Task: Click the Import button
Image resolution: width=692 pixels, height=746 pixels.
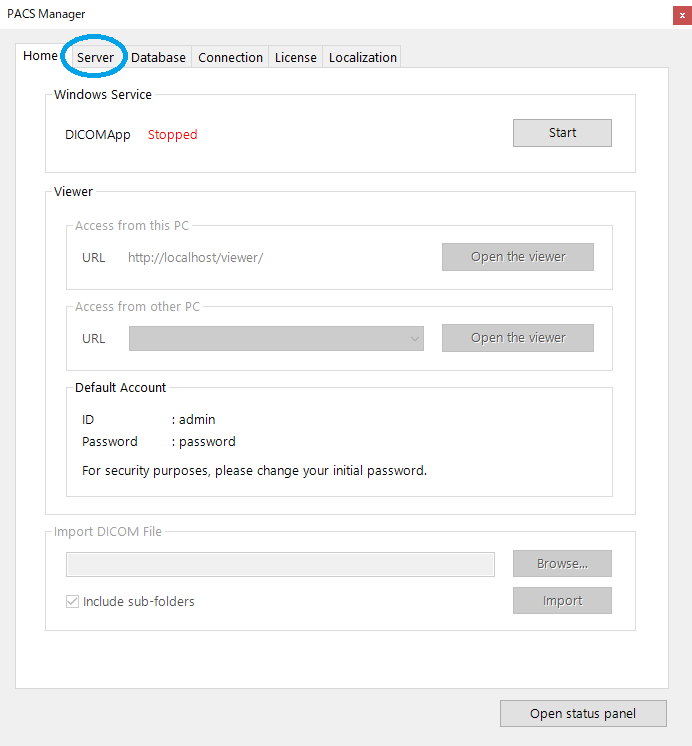Action: click(x=562, y=600)
